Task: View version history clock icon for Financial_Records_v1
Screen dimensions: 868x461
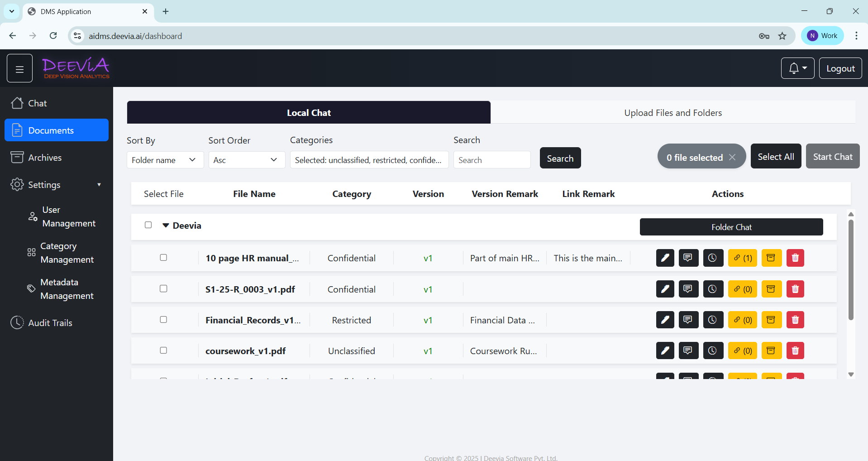Action: pos(712,320)
